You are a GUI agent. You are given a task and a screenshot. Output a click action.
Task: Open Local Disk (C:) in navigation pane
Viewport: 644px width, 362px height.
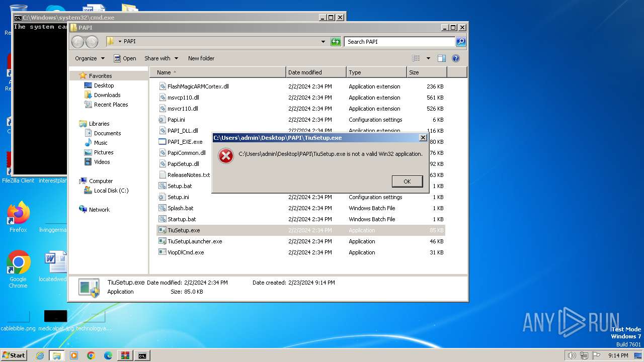tap(111, 191)
